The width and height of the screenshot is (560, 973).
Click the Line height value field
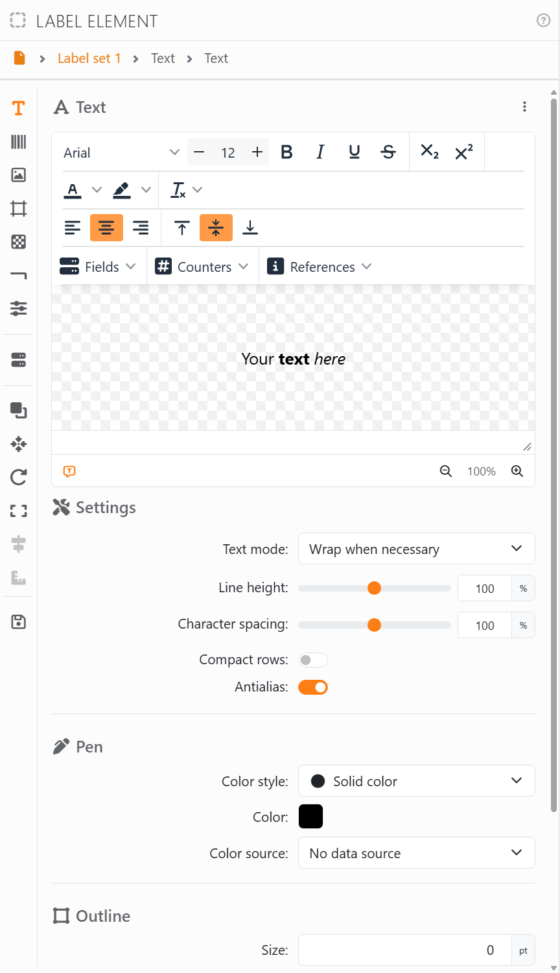point(485,588)
